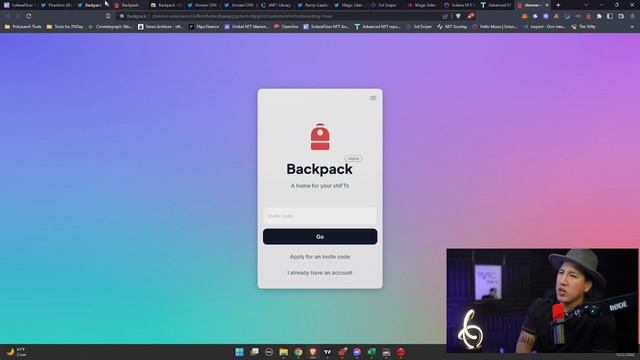Open Messenger from the taskbar
This screenshot has width=640, height=360.
(357, 352)
